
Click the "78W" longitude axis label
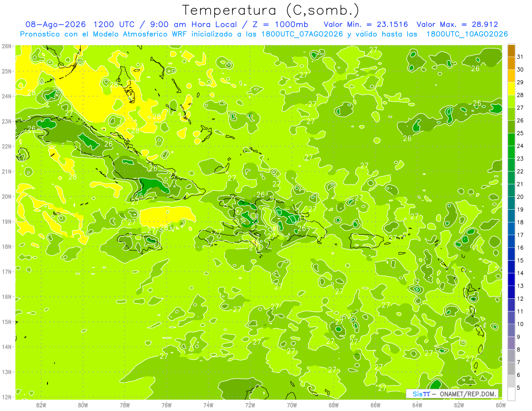coord(125,405)
